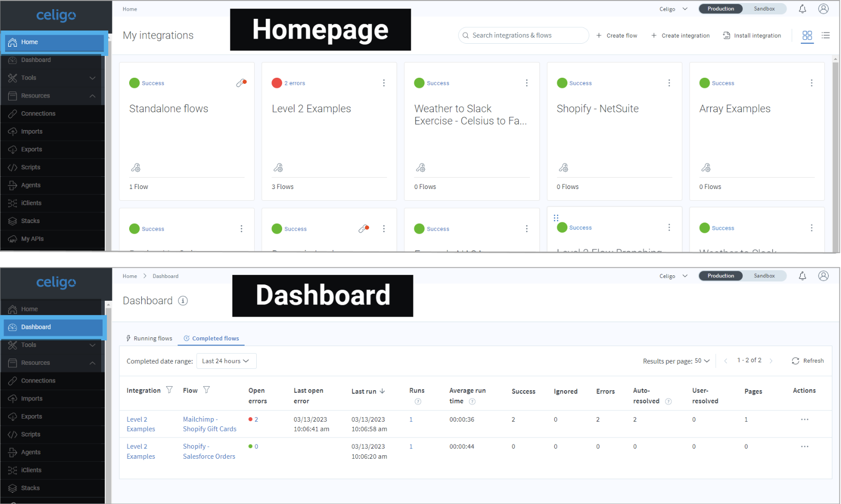This screenshot has width=841, height=504.
Task: Open the Last 24 hours date range dropdown
Action: click(x=226, y=361)
